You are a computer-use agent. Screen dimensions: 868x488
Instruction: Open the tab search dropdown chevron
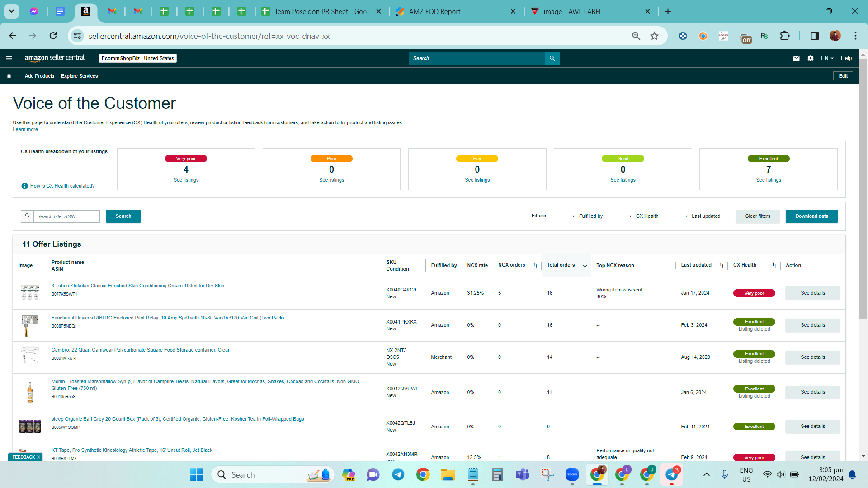(x=11, y=11)
